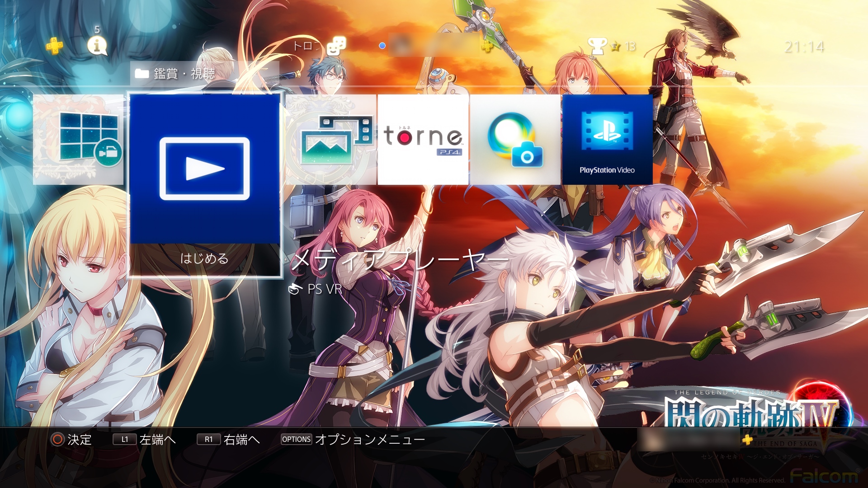Start the Media Player tile
Viewport: 868px width, 488px height.
[205, 169]
